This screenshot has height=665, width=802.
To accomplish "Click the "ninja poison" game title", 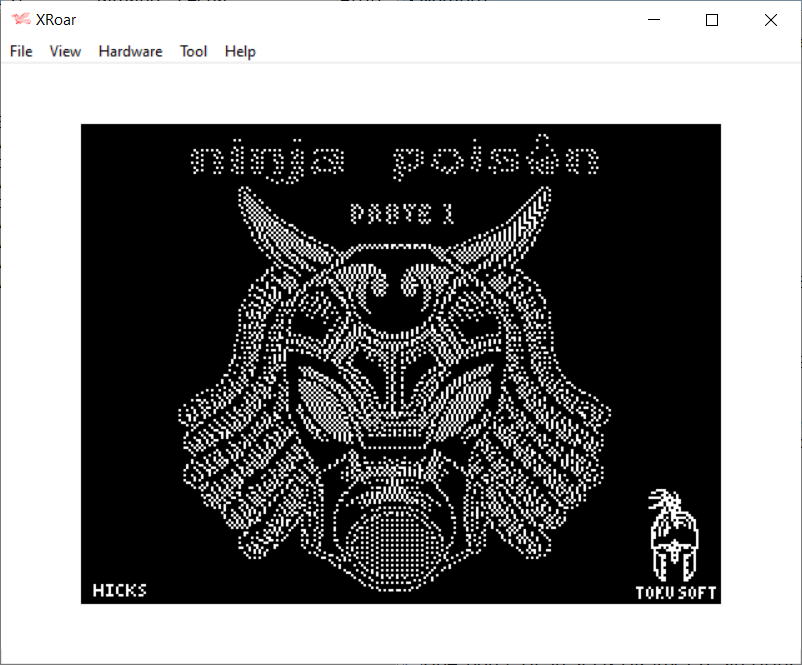I will tap(396, 161).
